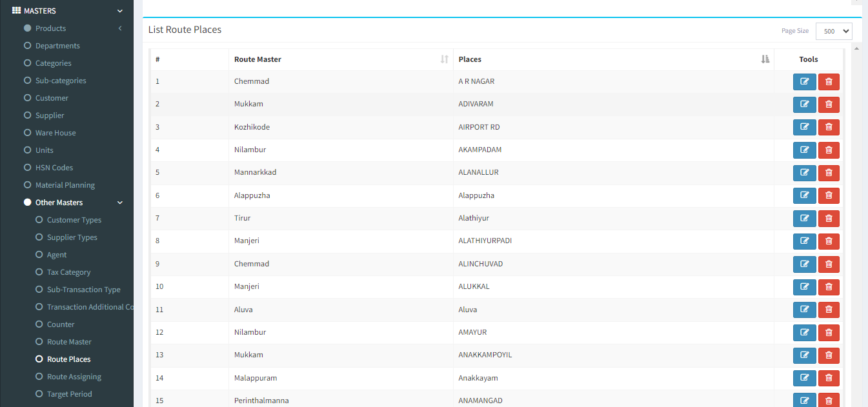
Task: Delete the ALINCHUVAD place
Action: (829, 264)
